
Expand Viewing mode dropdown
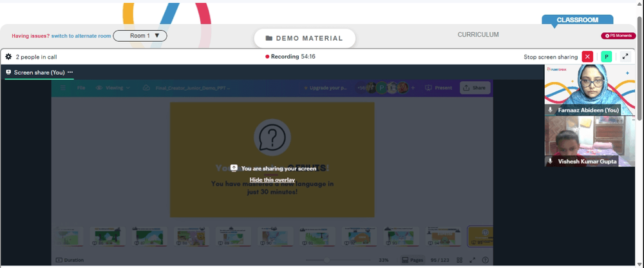coord(113,88)
